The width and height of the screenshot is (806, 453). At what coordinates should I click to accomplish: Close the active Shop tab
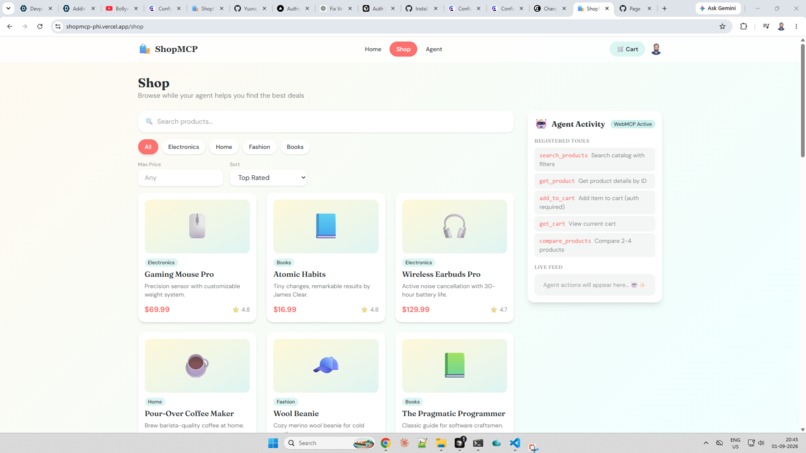coord(607,8)
